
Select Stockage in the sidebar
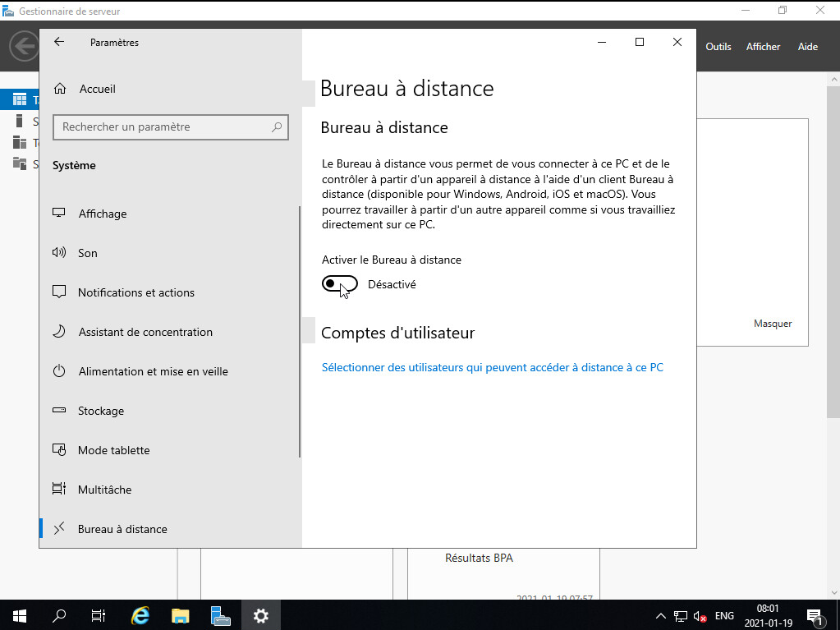click(x=101, y=411)
